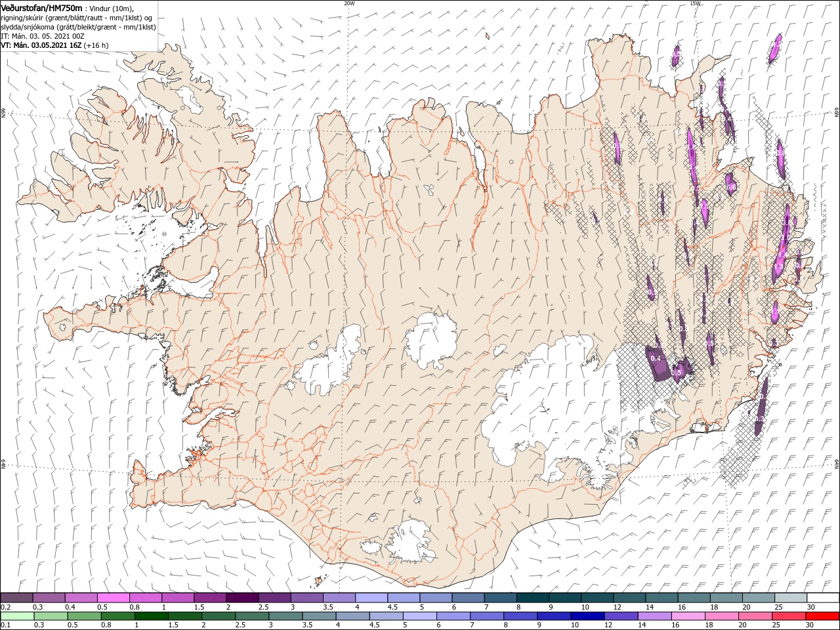Pick the upper scale lavender swatch for 4

[371, 598]
